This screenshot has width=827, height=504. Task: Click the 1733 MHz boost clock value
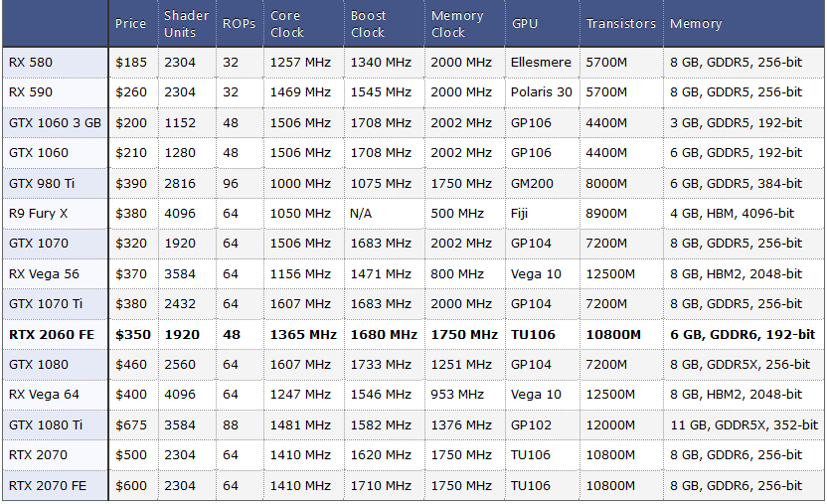[381, 364]
